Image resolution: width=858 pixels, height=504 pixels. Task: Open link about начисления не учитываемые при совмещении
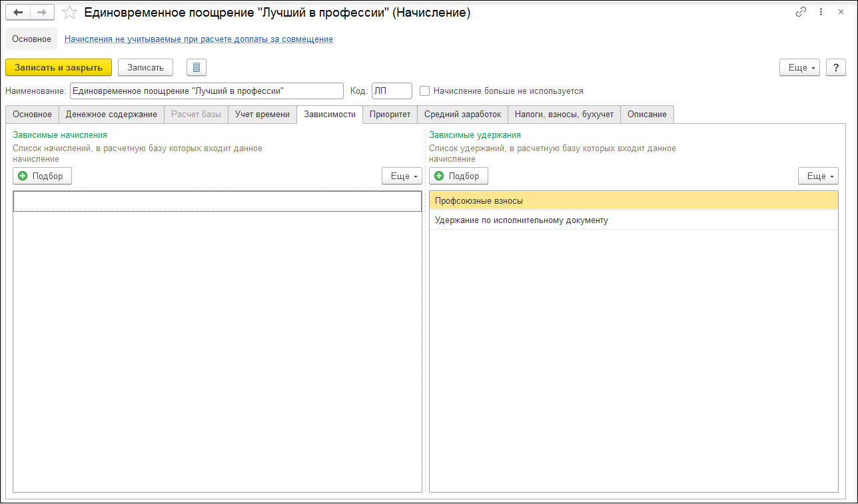point(199,39)
